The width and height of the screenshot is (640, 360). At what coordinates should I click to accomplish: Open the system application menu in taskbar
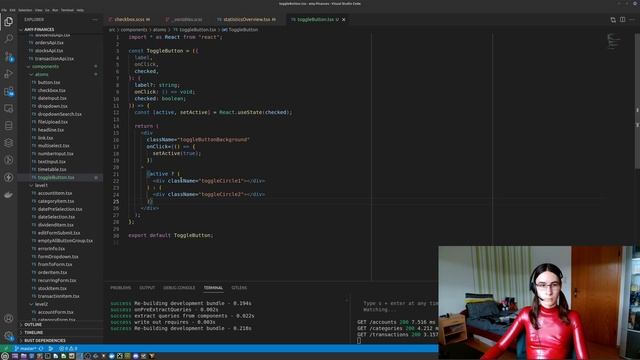point(5,356)
